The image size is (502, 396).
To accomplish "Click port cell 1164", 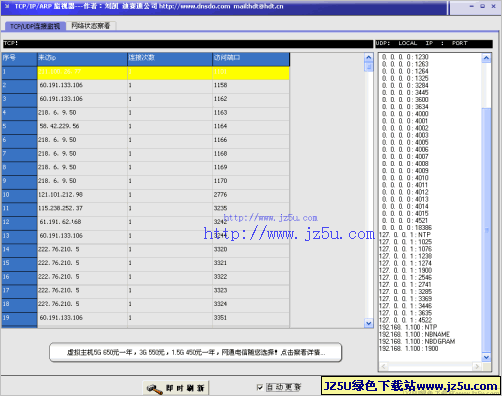I will (x=251, y=127).
